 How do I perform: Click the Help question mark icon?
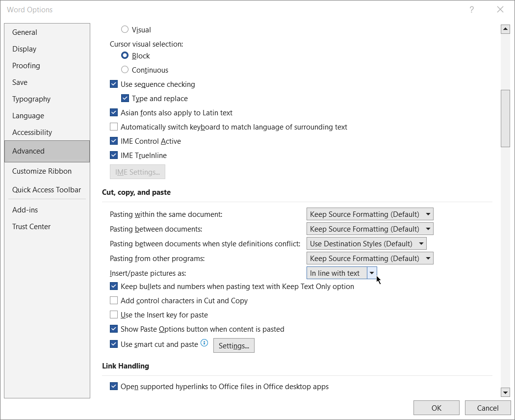point(472,9)
